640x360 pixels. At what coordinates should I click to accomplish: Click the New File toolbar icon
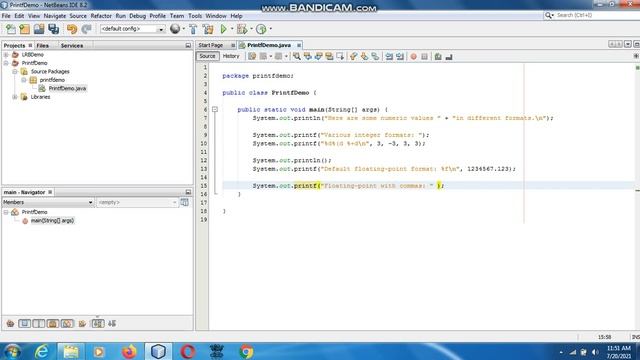[11, 29]
